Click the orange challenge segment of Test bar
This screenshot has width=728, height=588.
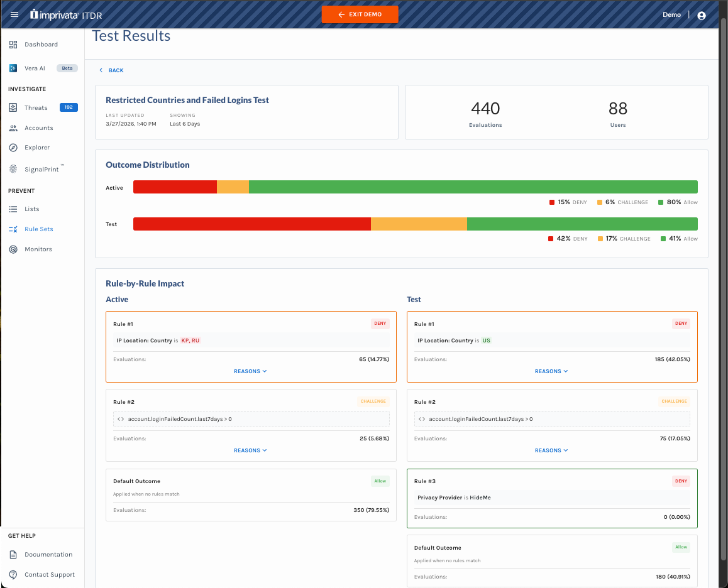pyautogui.click(x=419, y=224)
